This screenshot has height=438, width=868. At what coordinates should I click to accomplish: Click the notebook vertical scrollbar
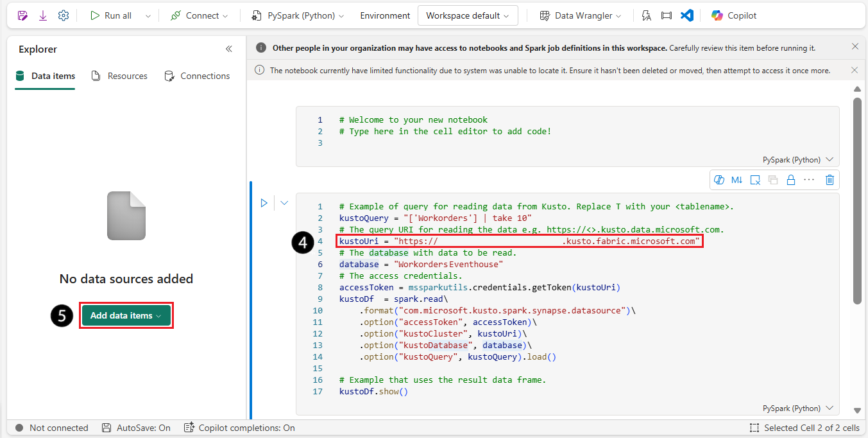point(857,199)
